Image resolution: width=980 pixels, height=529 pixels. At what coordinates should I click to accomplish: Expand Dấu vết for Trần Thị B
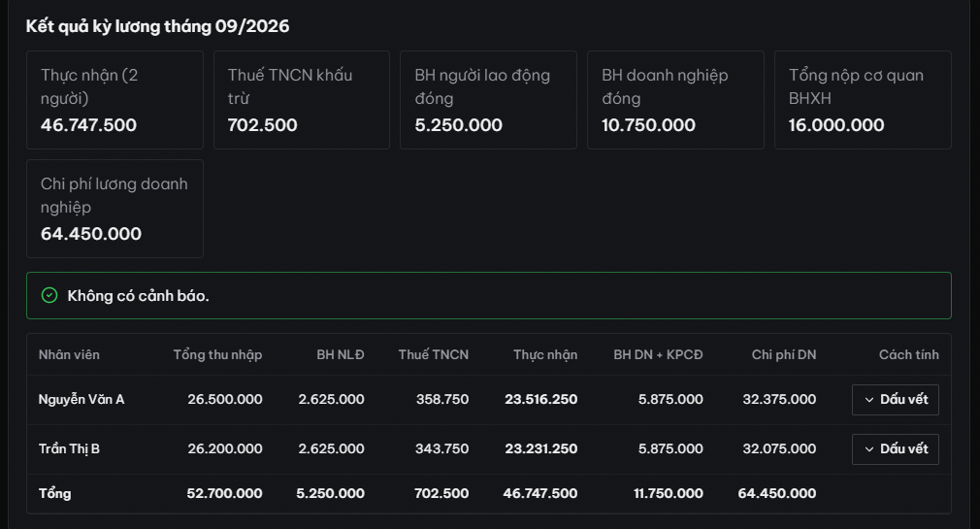pyautogui.click(x=895, y=449)
